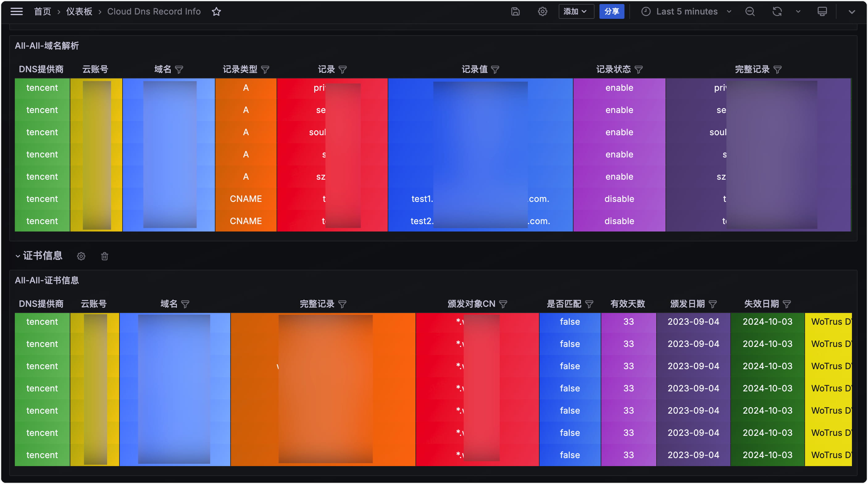Refresh the dashboard
Screen dimensions: 868x484
(777, 12)
